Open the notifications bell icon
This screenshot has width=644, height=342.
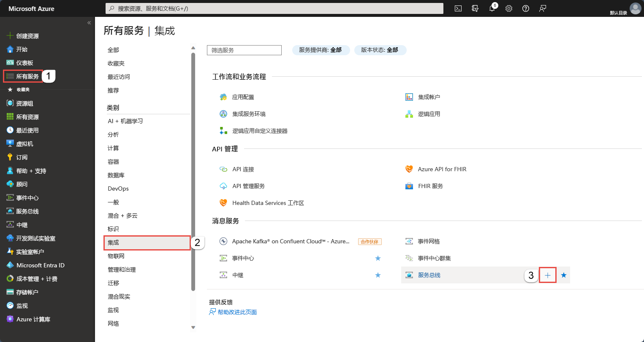[x=492, y=8]
